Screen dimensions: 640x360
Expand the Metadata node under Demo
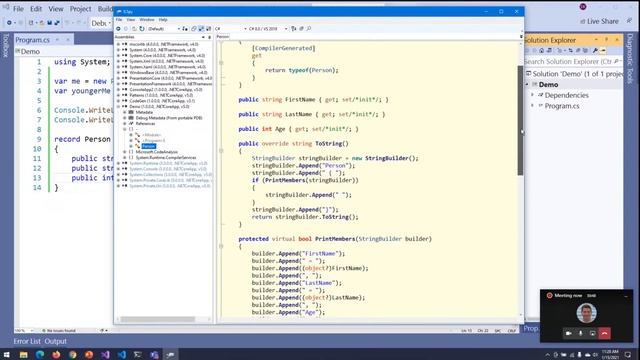coord(125,112)
